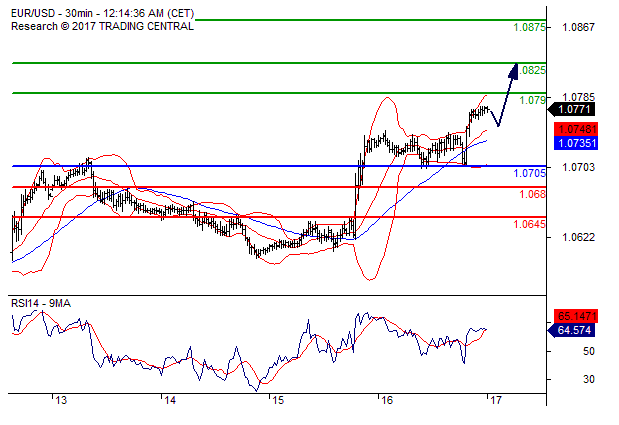The image size is (619, 425).
Task: Click date 17 on the time axis
Action: tap(496, 400)
